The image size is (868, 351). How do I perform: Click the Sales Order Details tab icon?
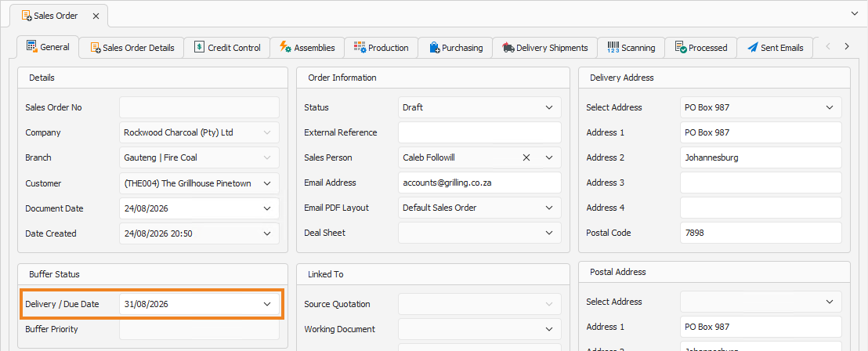[x=96, y=48]
